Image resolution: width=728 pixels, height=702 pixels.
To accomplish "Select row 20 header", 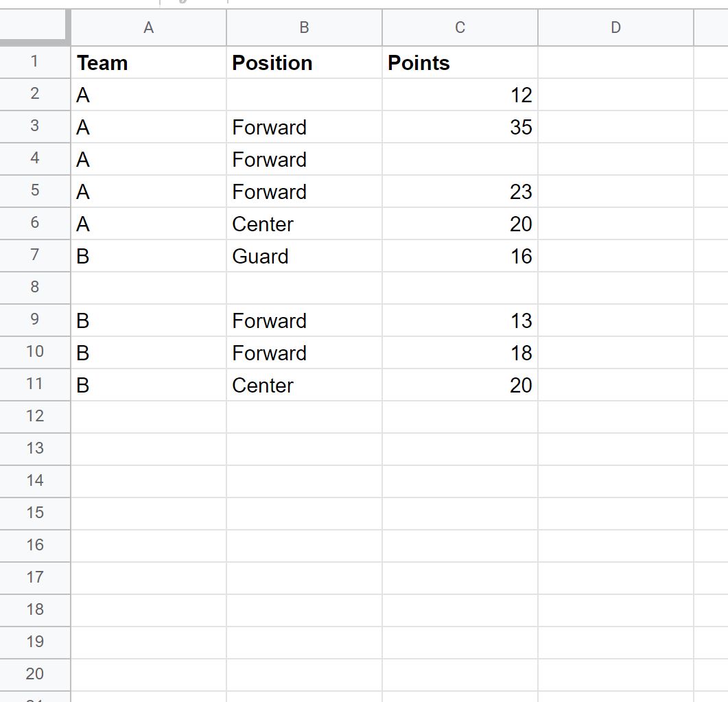I will click(35, 675).
